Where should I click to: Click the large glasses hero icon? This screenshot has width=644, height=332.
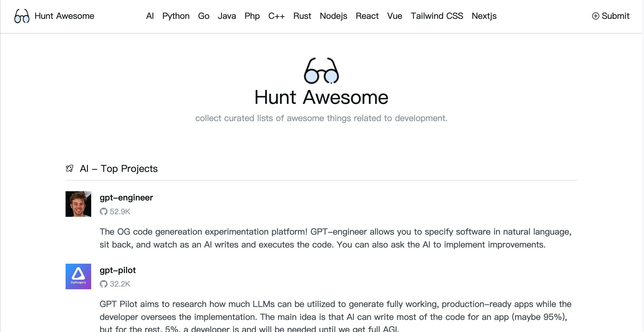coord(321,71)
